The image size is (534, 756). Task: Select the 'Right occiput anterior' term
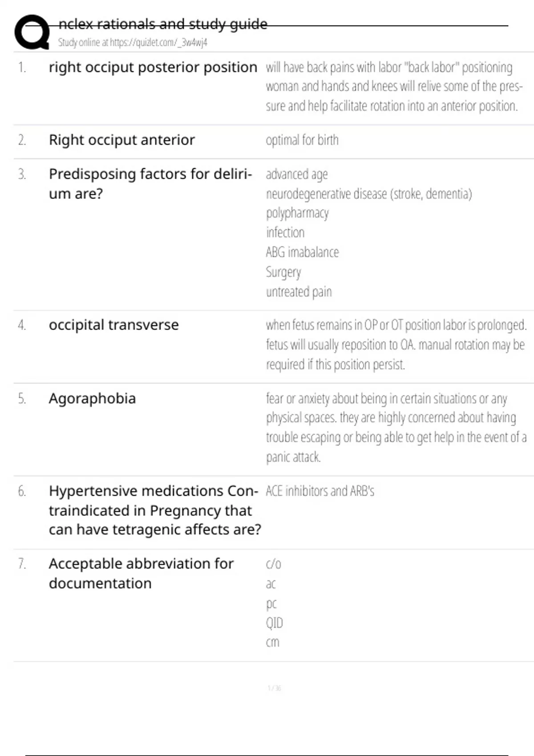[122, 140]
